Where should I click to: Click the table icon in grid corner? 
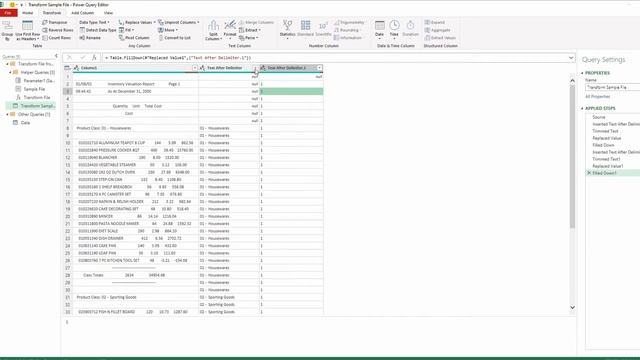click(x=67, y=68)
